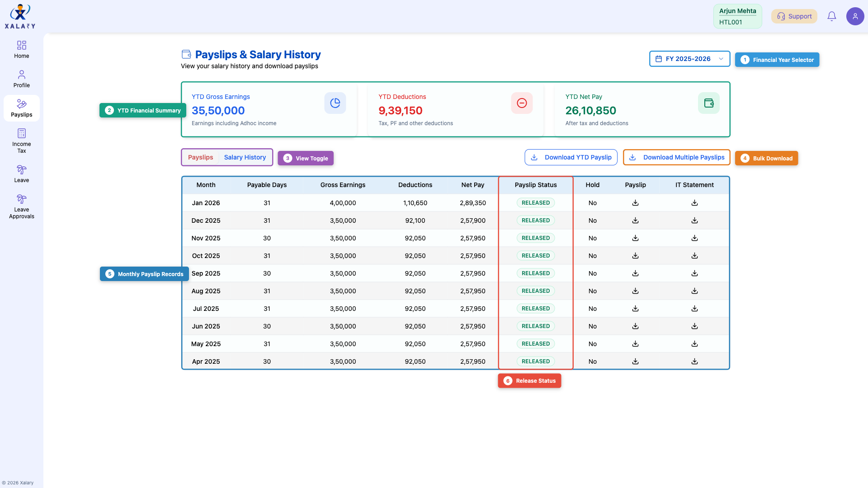Click Download Multiple Payslips
This screenshot has width=868, height=488.
[x=676, y=157]
